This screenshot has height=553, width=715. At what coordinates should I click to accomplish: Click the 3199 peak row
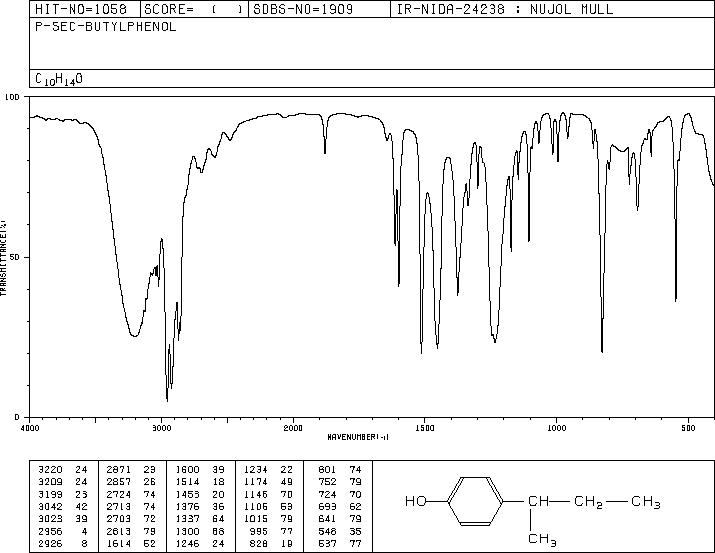coord(62,494)
